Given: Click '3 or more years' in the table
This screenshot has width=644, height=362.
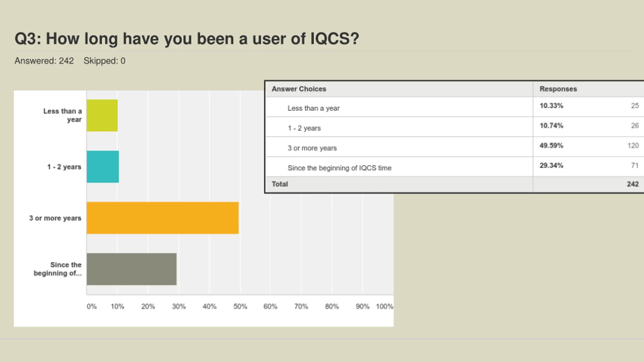Looking at the screenshot, I should tap(312, 148).
